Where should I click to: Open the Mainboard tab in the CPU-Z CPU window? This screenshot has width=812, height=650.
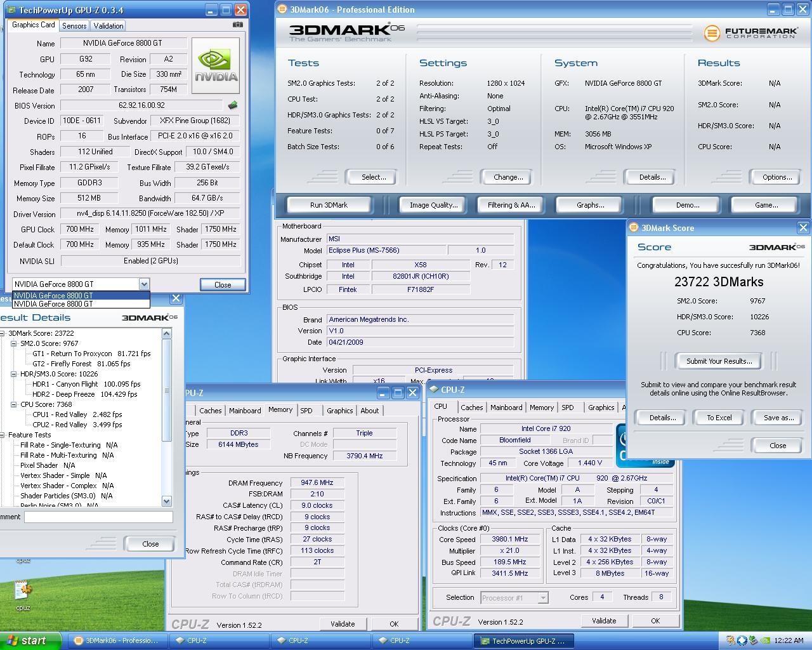[506, 408]
